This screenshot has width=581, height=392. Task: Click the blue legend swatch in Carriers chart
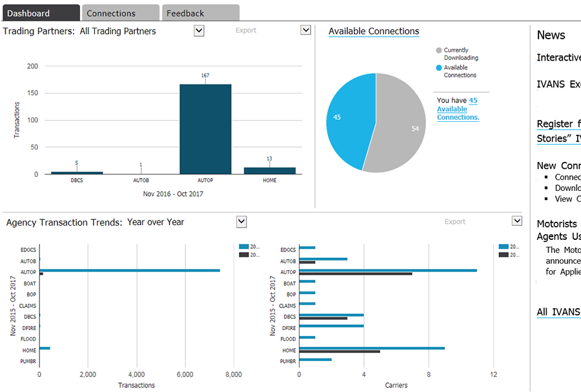click(504, 247)
